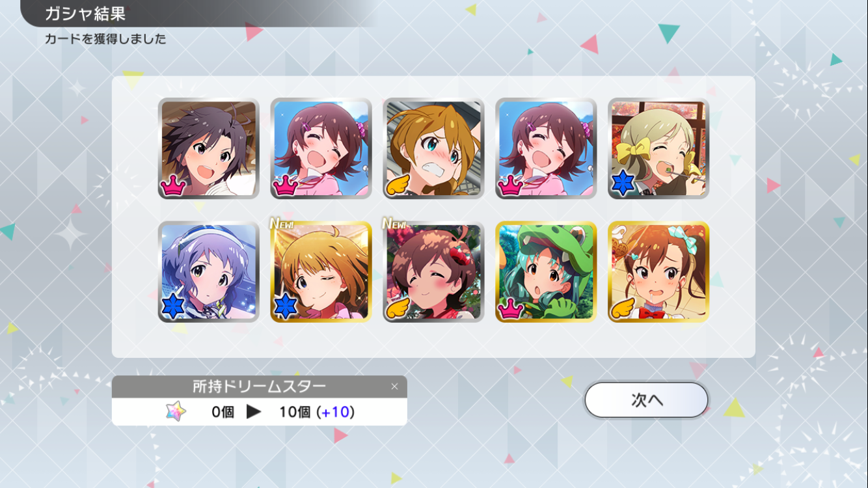
Task: Click the blue snowflake icon on yellow-ribbon girl card
Action: pyautogui.click(x=623, y=185)
